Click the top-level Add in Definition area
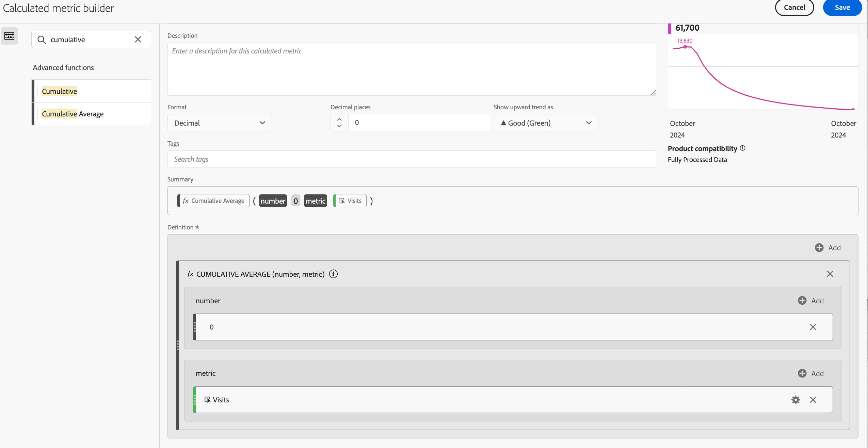This screenshot has height=448, width=868. (827, 247)
